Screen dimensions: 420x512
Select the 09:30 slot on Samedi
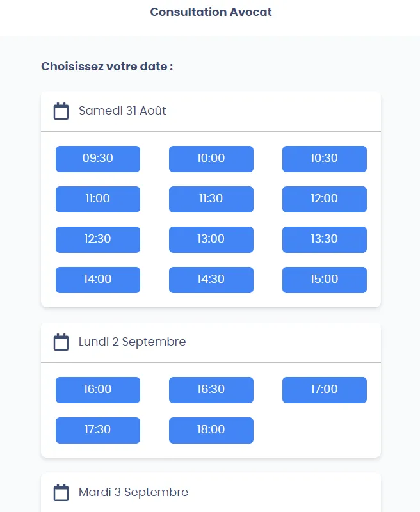pyautogui.click(x=98, y=159)
